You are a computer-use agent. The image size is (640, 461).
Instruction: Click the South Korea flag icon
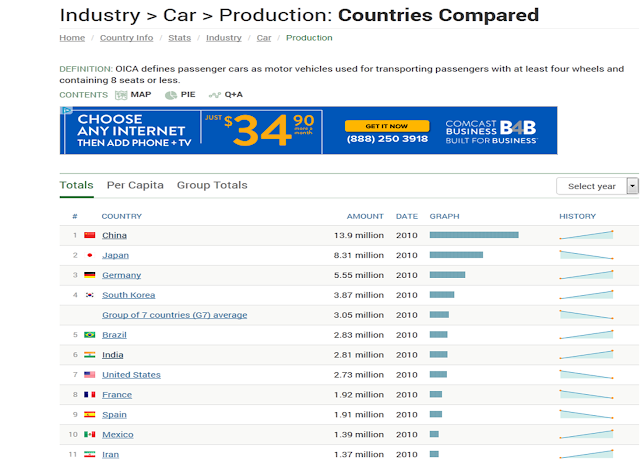coord(90,295)
